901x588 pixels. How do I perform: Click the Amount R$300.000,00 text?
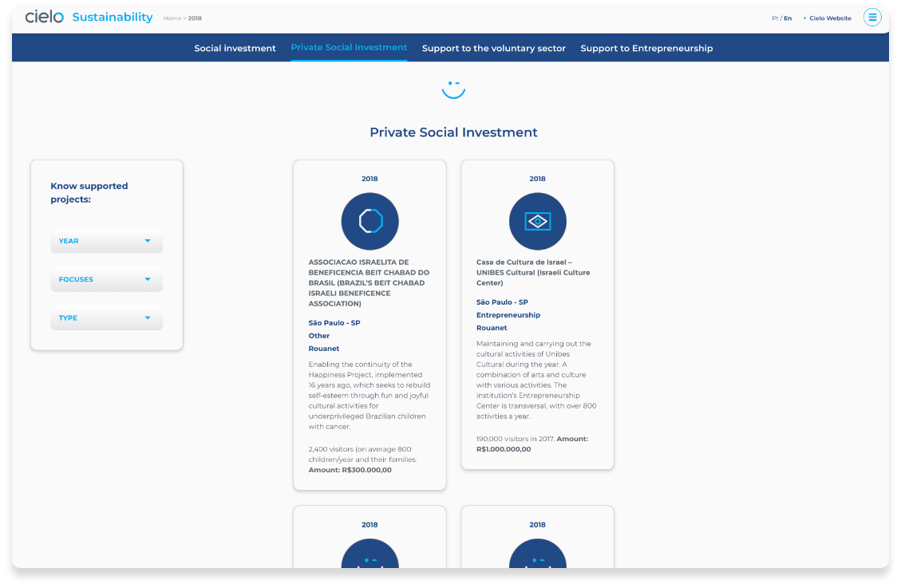pyautogui.click(x=350, y=470)
